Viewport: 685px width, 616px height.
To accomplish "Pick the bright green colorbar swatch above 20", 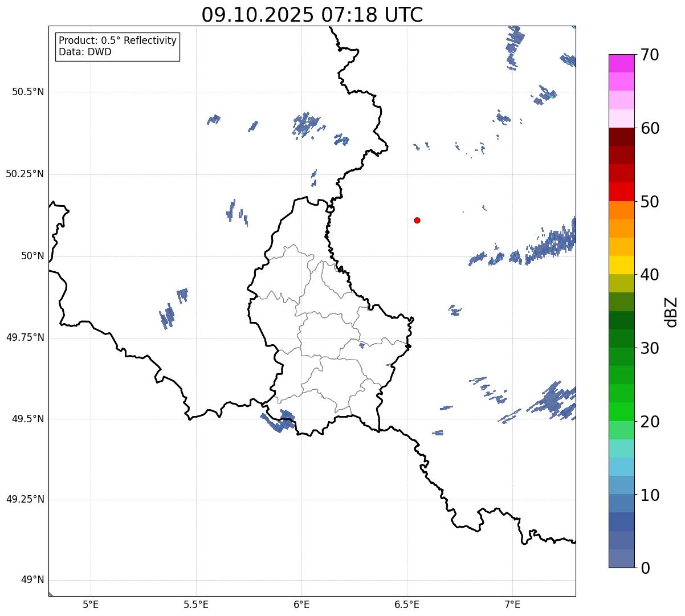I will (622, 412).
